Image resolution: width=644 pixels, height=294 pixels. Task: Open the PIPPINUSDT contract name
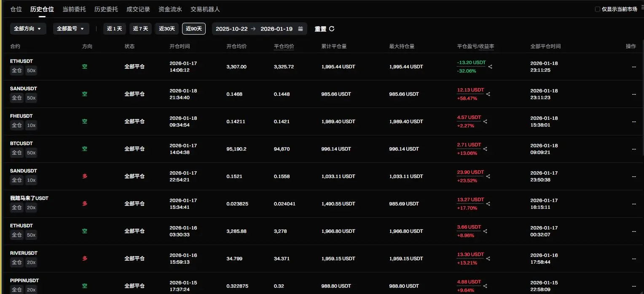point(24,281)
